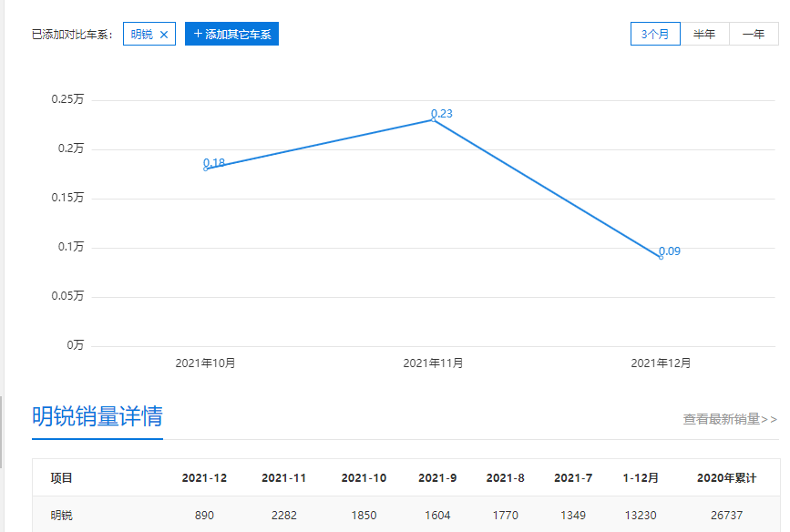Switch to the 半年 time range tab
This screenshot has width=790, height=532.
coord(704,34)
